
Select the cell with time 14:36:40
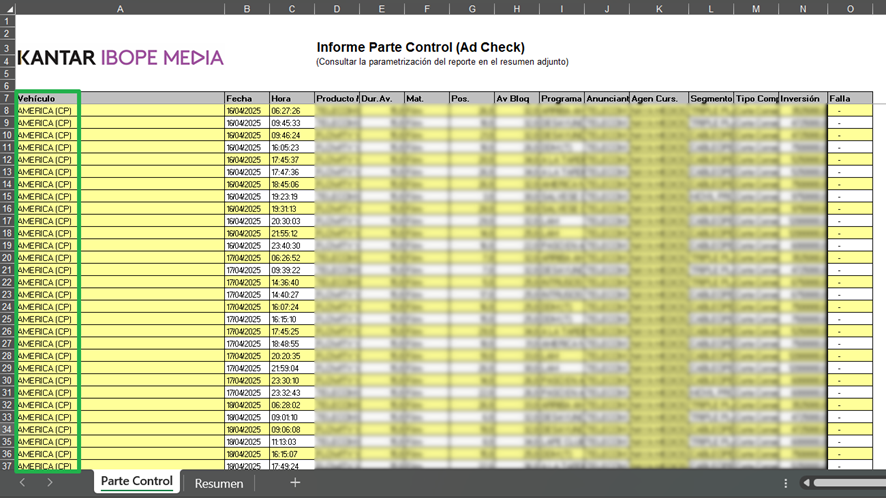pyautogui.click(x=292, y=283)
